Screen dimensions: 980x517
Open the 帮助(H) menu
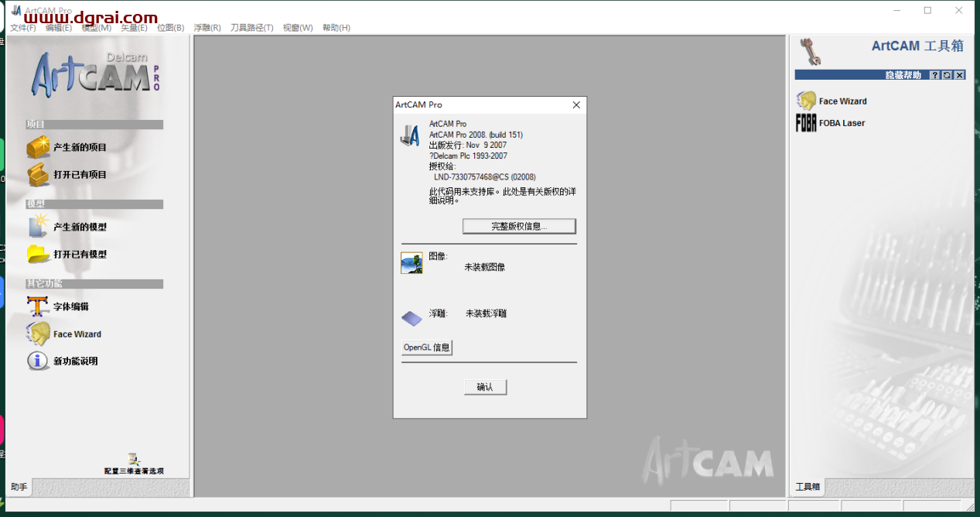336,28
